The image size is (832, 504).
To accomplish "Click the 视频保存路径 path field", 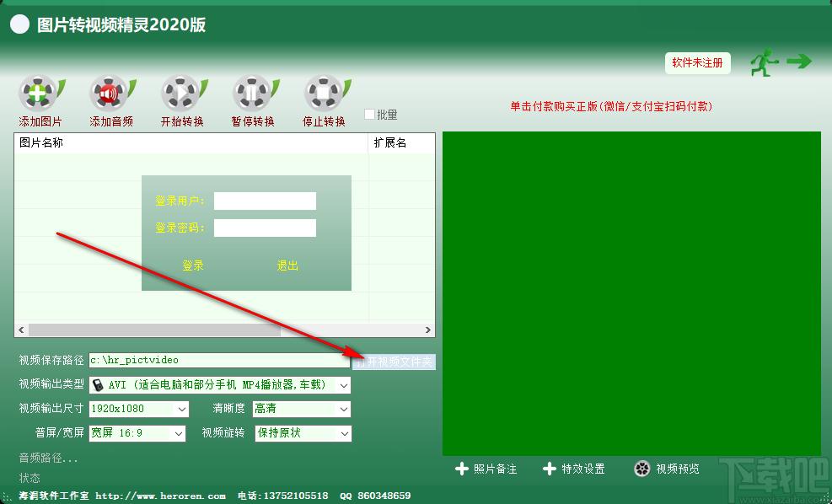I will pyautogui.click(x=219, y=360).
